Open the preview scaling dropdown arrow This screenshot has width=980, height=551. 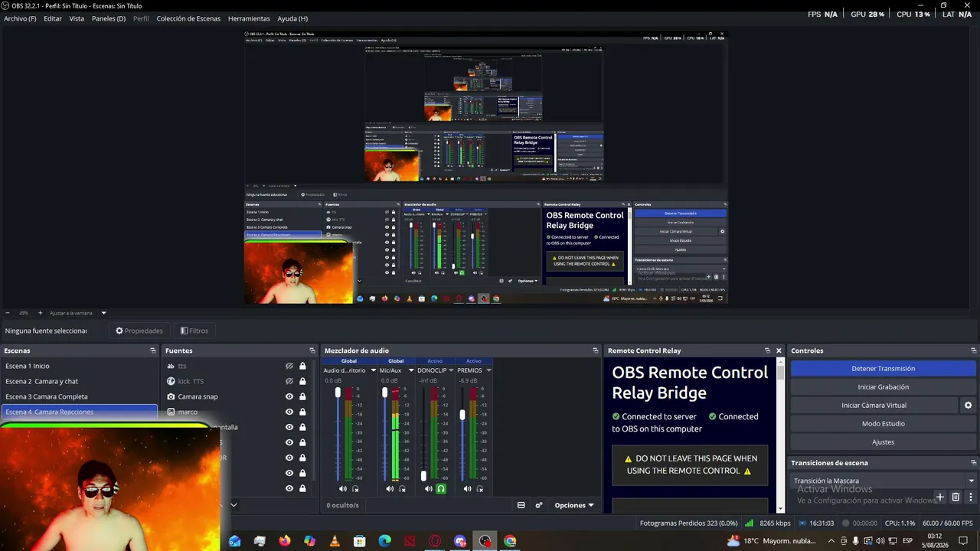[103, 313]
